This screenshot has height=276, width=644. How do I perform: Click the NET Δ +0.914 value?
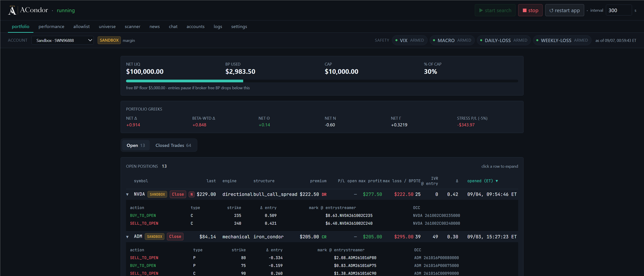(x=133, y=125)
